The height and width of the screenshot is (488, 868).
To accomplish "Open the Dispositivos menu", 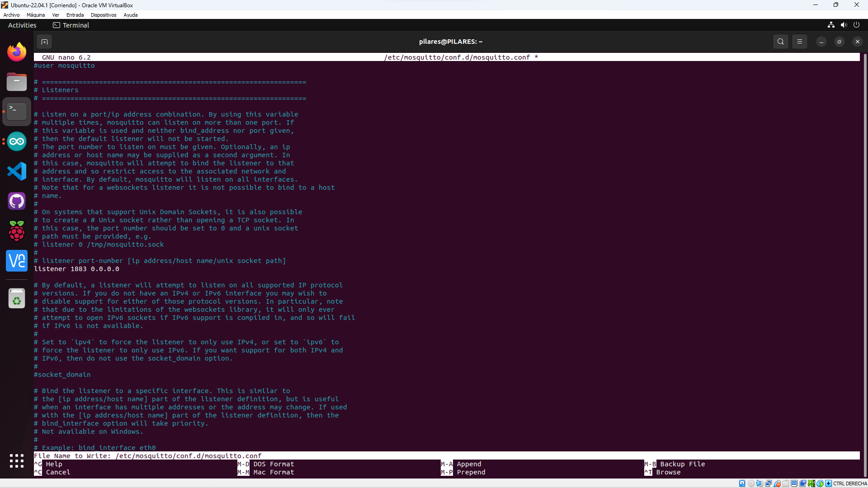I will click(103, 15).
